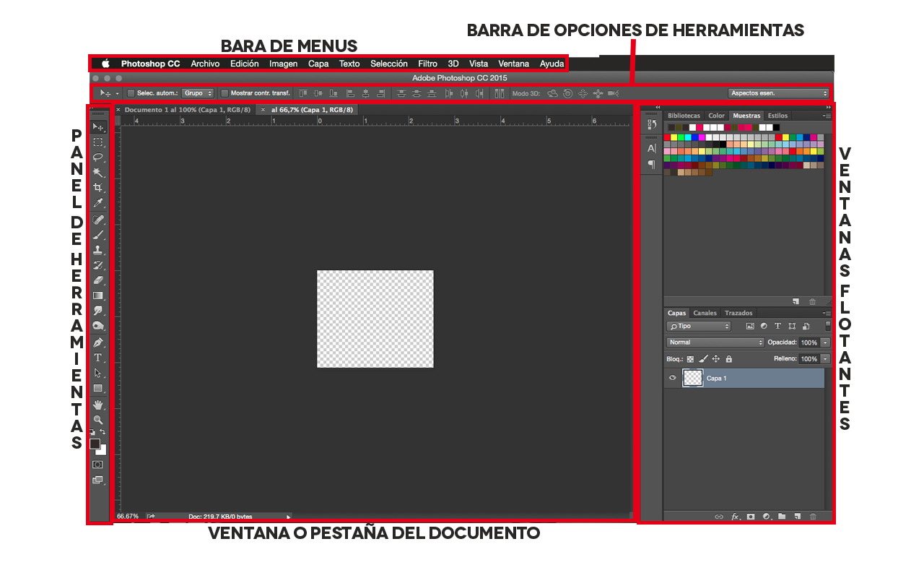Select the Clone Stamp tool
Screen dimensions: 924x578
click(x=98, y=250)
